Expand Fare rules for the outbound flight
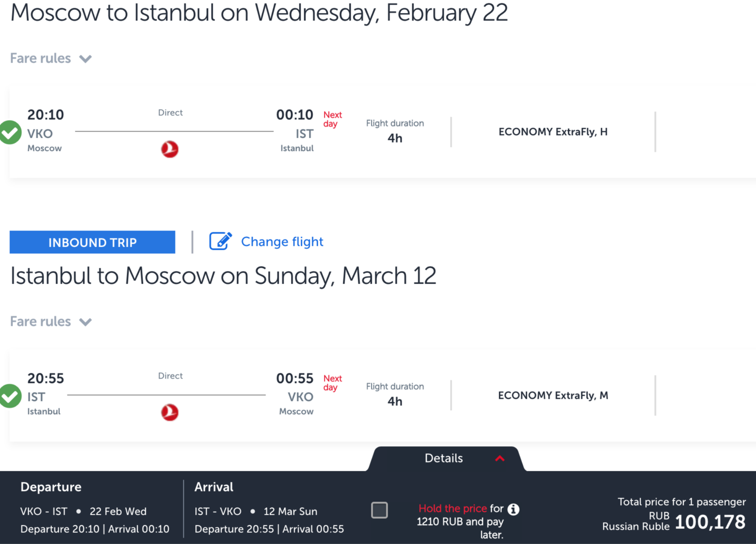This screenshot has width=756, height=544. (x=51, y=59)
